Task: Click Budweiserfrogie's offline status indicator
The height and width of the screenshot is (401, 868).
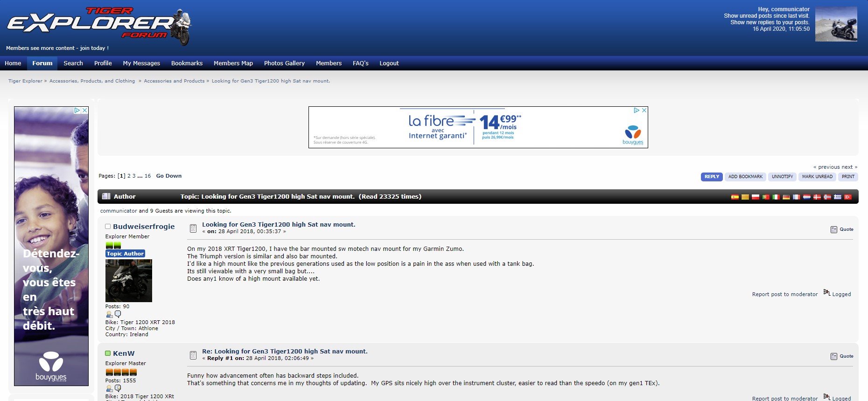Action: click(108, 226)
